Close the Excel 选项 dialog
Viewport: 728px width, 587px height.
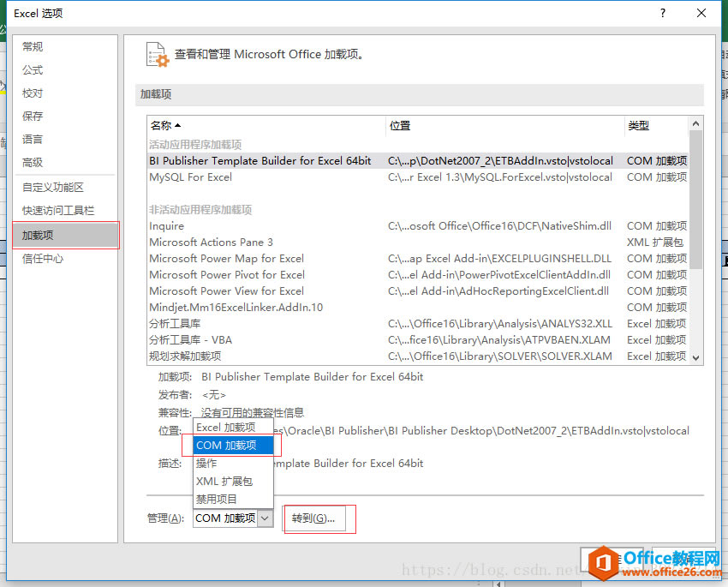click(x=701, y=13)
